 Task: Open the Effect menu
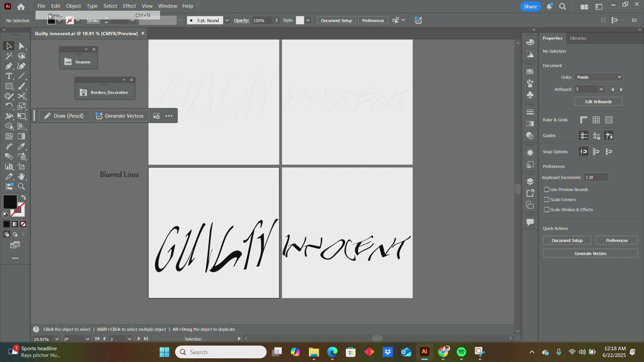[x=129, y=6]
